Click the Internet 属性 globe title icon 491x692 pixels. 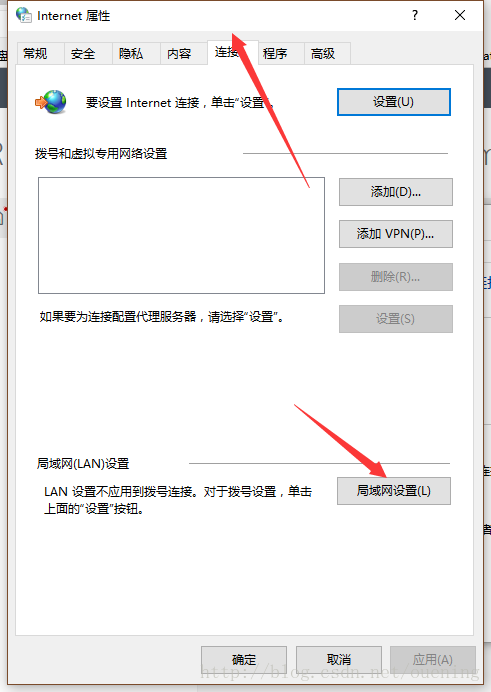pyautogui.click(x=24, y=15)
